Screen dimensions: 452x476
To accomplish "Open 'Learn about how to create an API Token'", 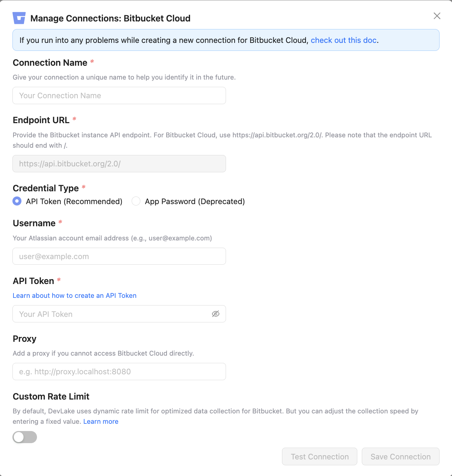I will [75, 295].
